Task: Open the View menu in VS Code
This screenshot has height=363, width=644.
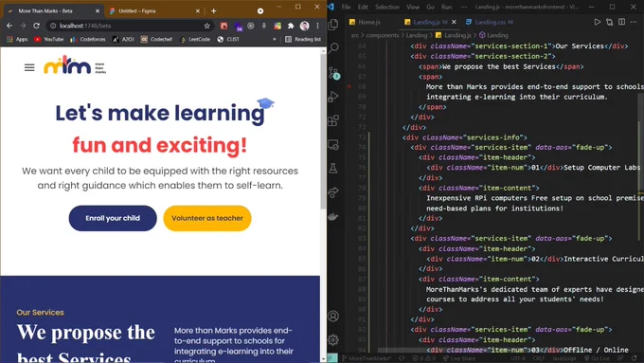Action: pyautogui.click(x=413, y=7)
